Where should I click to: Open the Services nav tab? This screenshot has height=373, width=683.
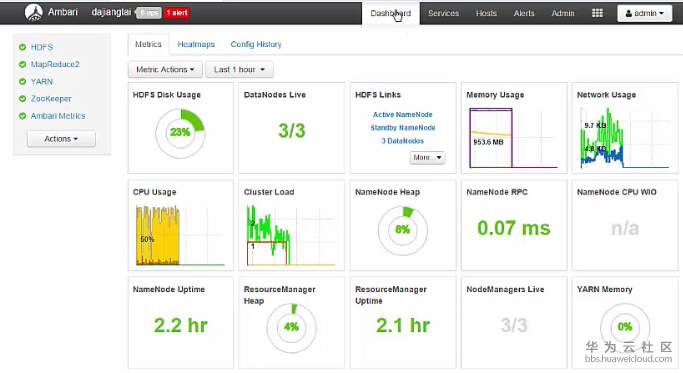(443, 14)
